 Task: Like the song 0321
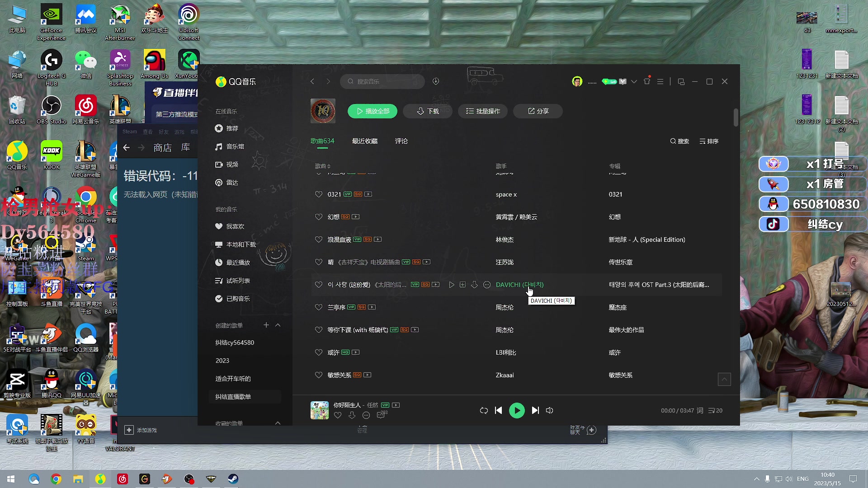click(x=319, y=194)
